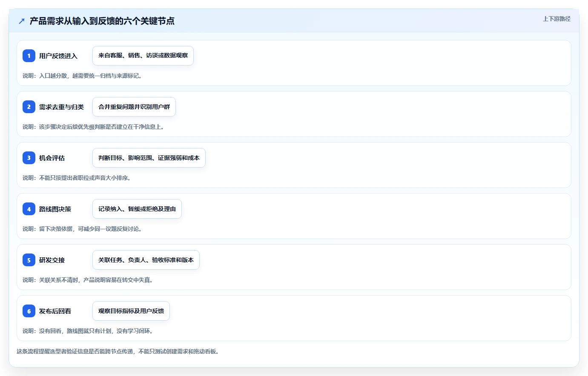Click the 观察目标指标及用户反馈 chip
588x376 pixels.
[x=131, y=311]
